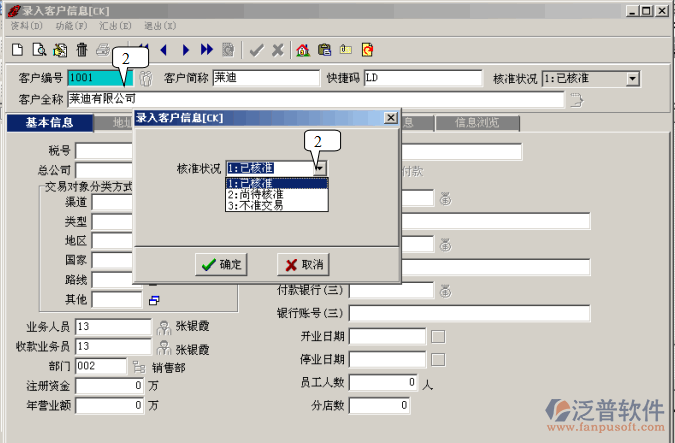The width and height of the screenshot is (675, 443).
Task: Click the checkmark save icon in toolbar
Action: pyautogui.click(x=256, y=49)
